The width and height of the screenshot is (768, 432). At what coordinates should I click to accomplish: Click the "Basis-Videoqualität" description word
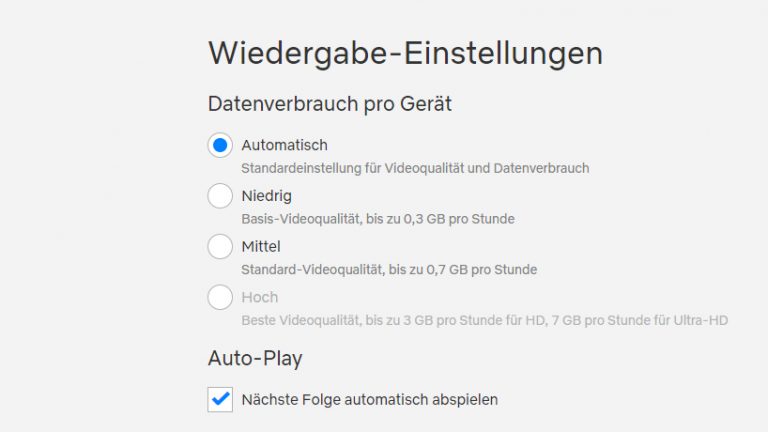click(x=297, y=219)
